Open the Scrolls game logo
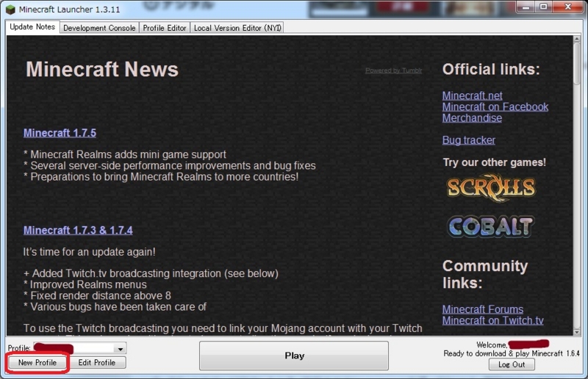This screenshot has width=588, height=379. [x=491, y=187]
